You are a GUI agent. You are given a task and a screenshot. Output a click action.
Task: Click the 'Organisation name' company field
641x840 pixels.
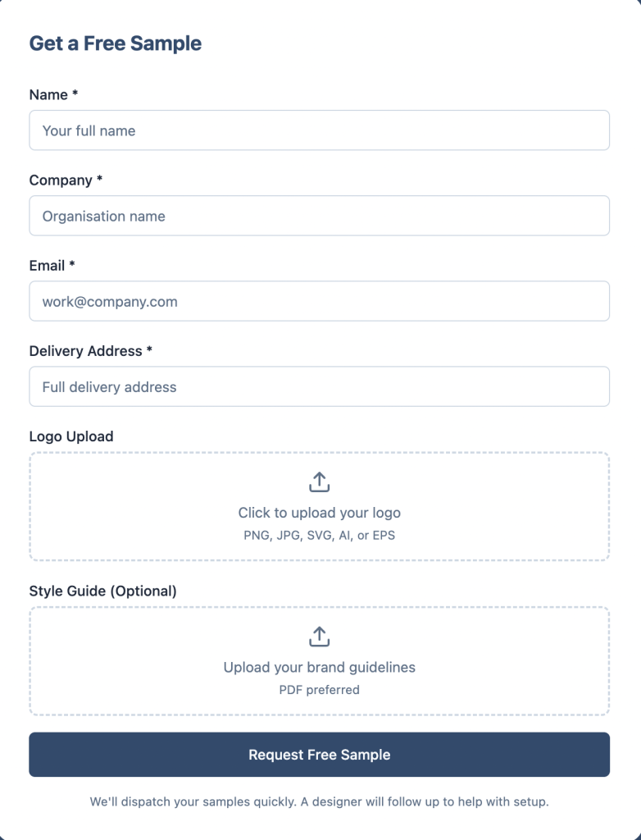(319, 216)
